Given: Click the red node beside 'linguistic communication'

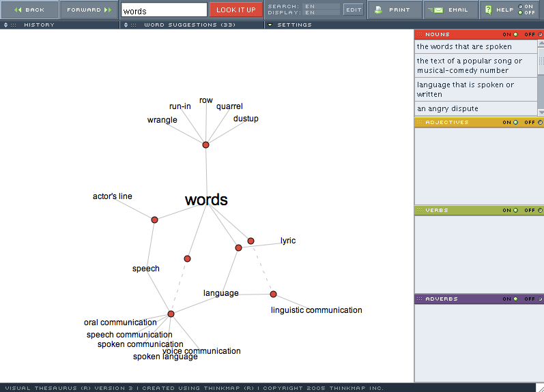Looking at the screenshot, I should [x=273, y=294].
